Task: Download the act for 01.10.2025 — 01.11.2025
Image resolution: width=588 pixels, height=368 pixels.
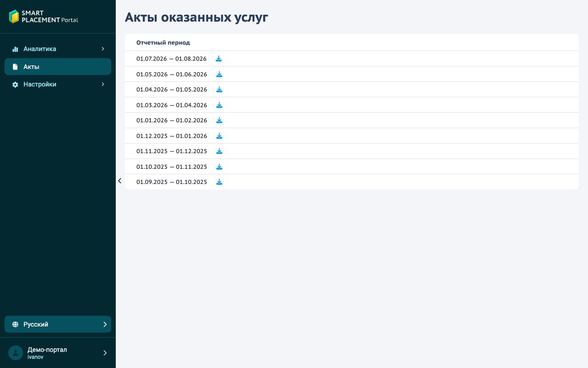Action: click(x=219, y=167)
